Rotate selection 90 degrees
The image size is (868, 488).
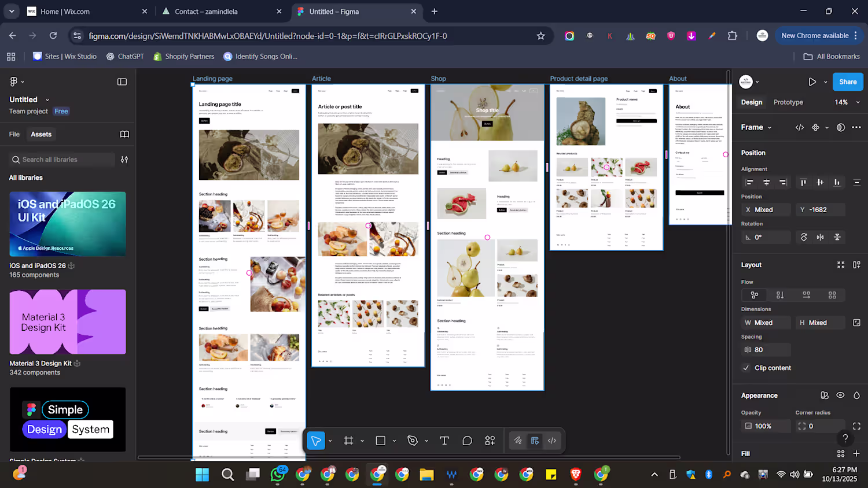coord(804,237)
